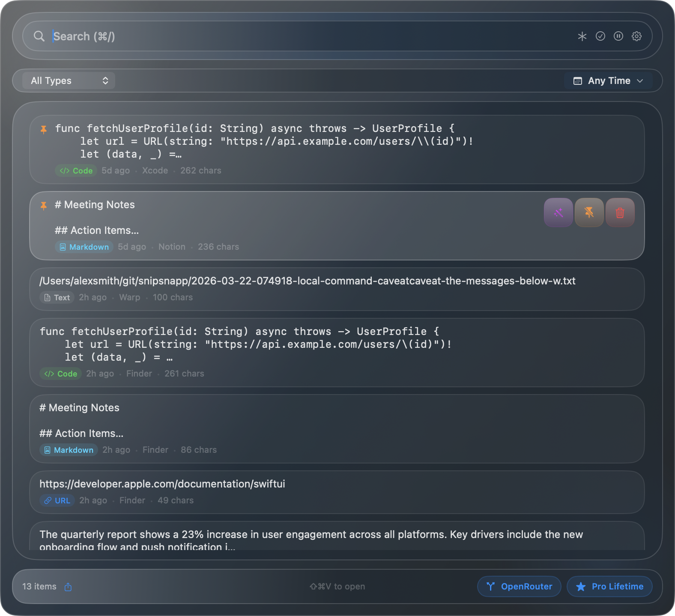Viewport: 675px width, 616px height.
Task: Click the '⇧⌘V to open' hint text
Action: pos(337,586)
